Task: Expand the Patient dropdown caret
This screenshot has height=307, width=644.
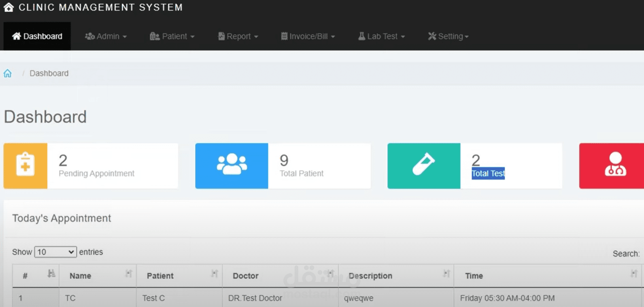Action: point(192,37)
